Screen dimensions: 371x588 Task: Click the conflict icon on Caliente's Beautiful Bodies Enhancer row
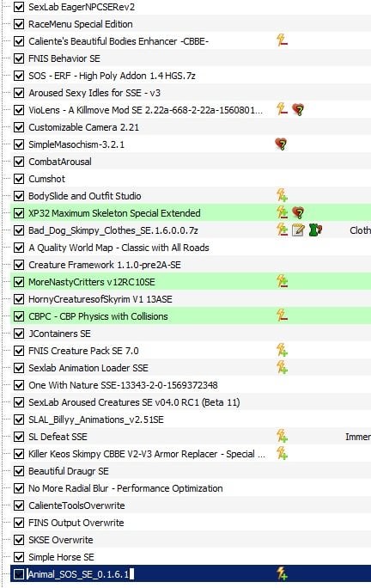click(x=282, y=40)
